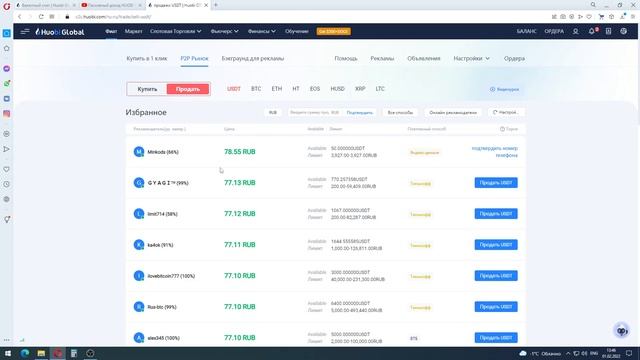Click Продать USDT for limit714 offer
The height and width of the screenshot is (360, 640).
point(496,214)
